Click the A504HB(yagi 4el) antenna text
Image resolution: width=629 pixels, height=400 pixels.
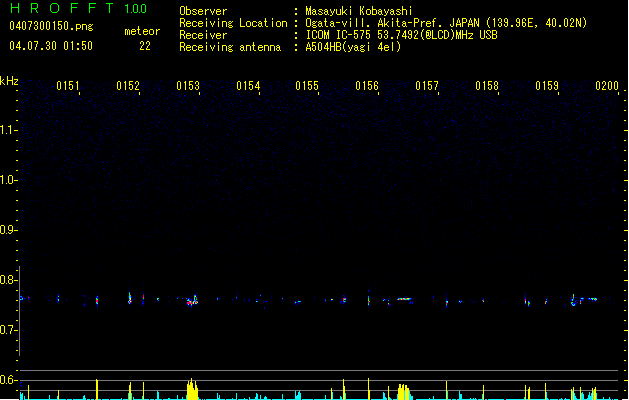click(x=353, y=47)
